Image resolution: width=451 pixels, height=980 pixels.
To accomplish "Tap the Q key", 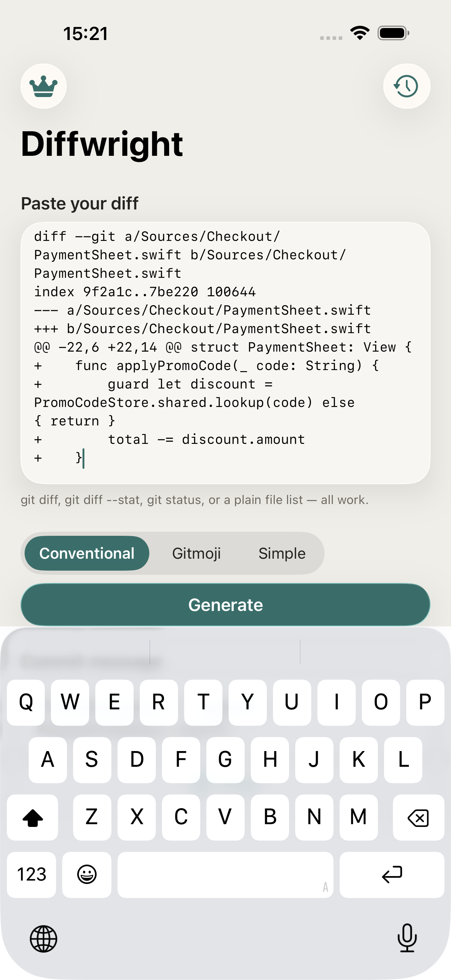I will tap(26, 702).
